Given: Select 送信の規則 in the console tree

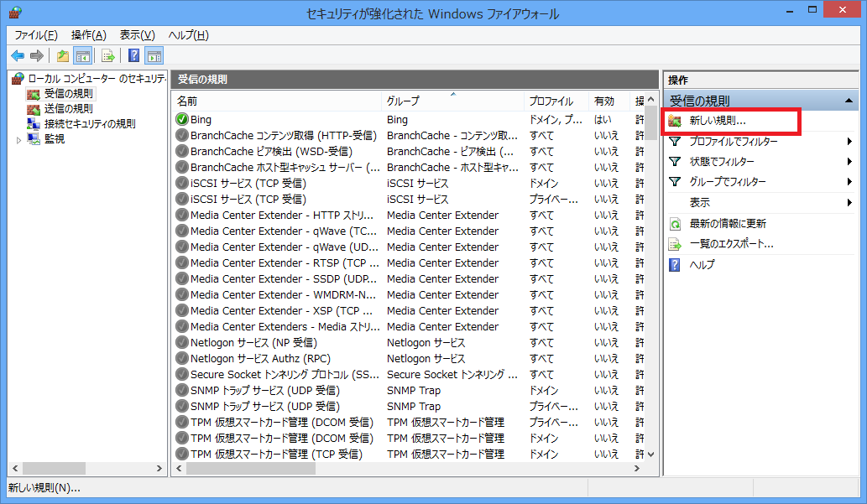Looking at the screenshot, I should click(68, 109).
